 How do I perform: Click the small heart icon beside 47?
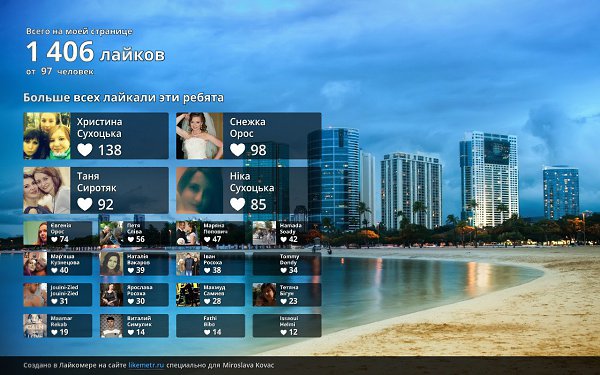207,239
